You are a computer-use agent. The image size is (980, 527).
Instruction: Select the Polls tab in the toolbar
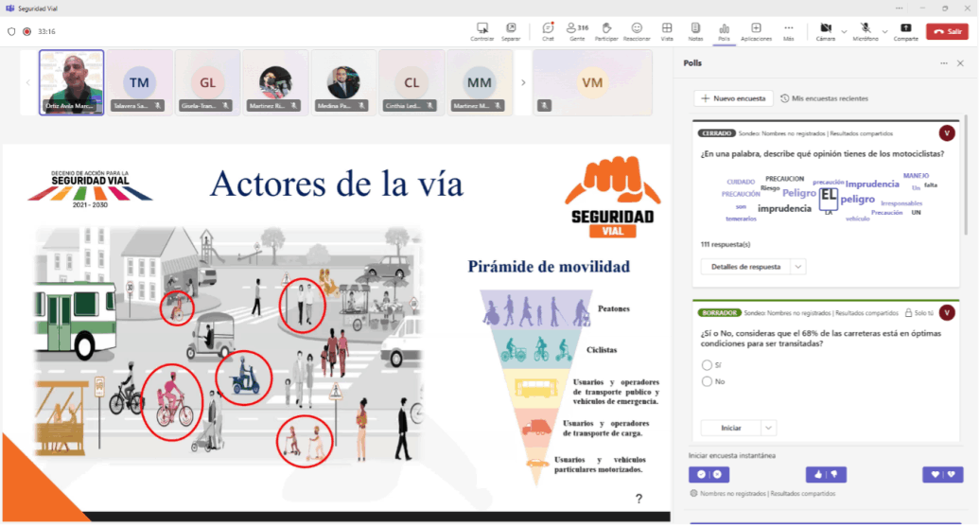pos(724,31)
